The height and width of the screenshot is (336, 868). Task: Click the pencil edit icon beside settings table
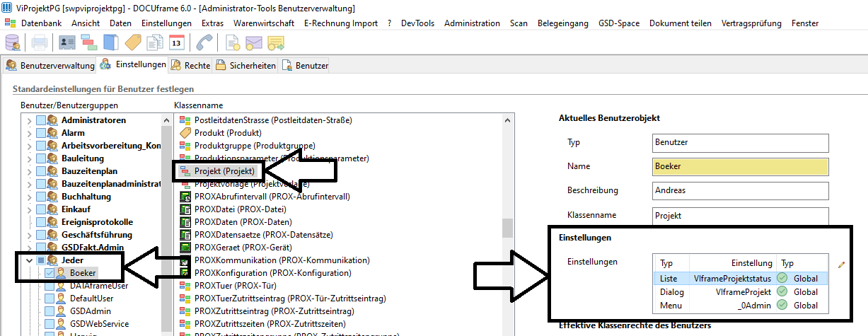(x=842, y=265)
